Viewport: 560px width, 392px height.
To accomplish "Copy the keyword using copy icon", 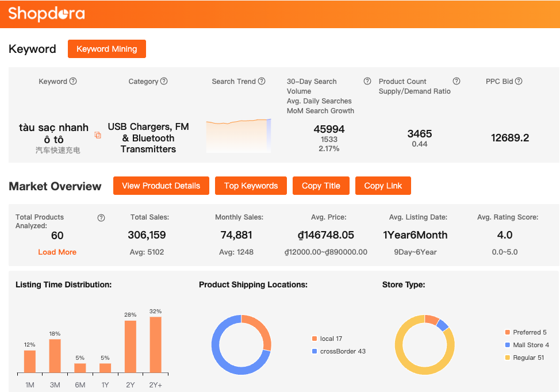I will pos(98,135).
